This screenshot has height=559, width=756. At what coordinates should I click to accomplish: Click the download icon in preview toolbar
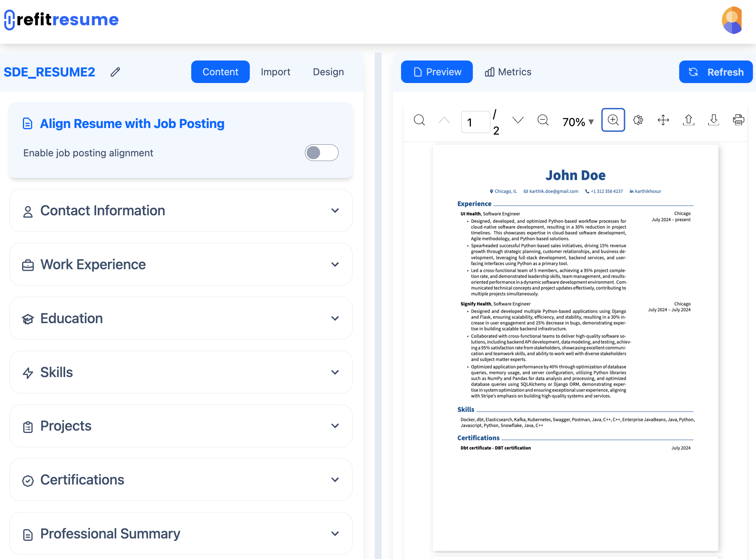(x=713, y=120)
